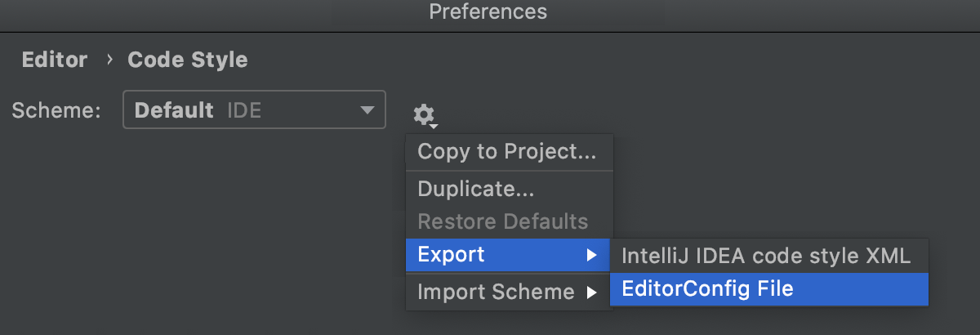This screenshot has height=335, width=980.
Task: Click the Editor breadcrumb
Action: click(55, 60)
